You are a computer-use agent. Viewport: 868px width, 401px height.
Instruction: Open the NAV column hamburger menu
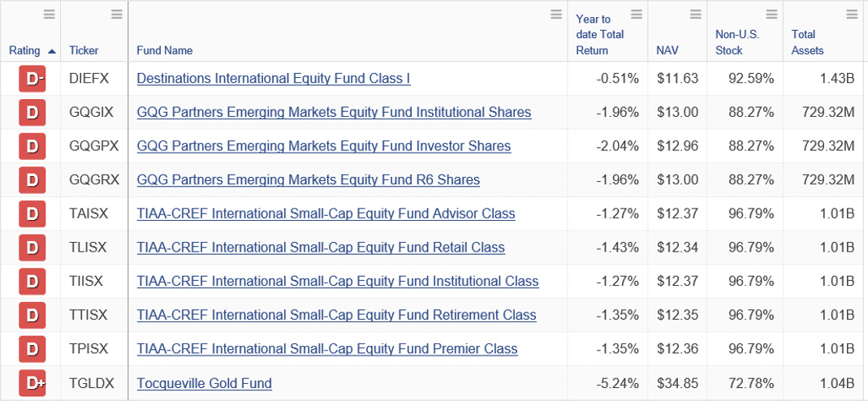tap(696, 15)
